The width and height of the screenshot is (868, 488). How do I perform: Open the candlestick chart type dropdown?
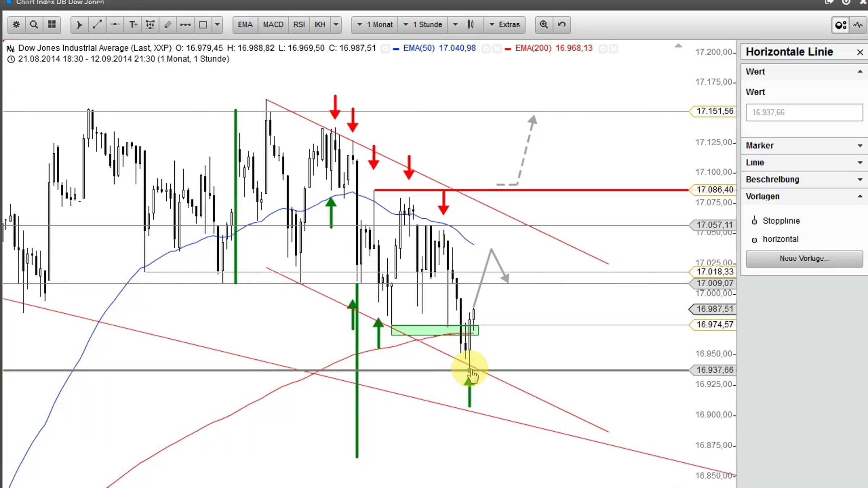pyautogui.click(x=466, y=25)
